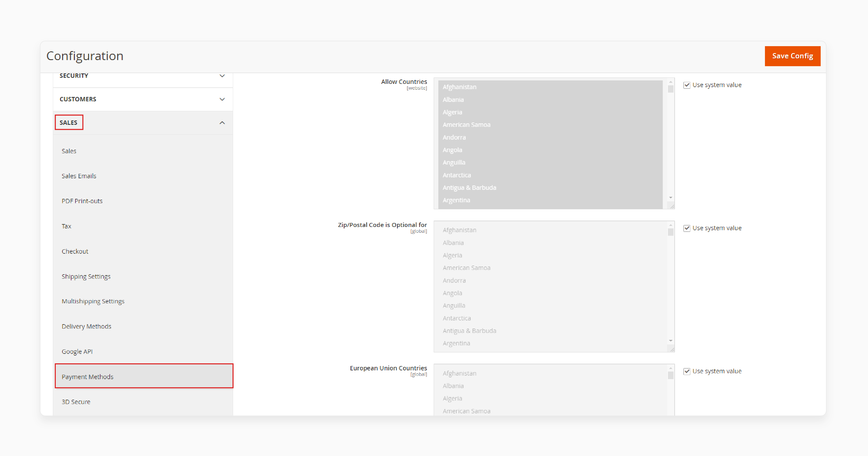Viewport: 868px width, 456px height.
Task: Select Argentina in Allow Countries list
Action: click(x=456, y=200)
